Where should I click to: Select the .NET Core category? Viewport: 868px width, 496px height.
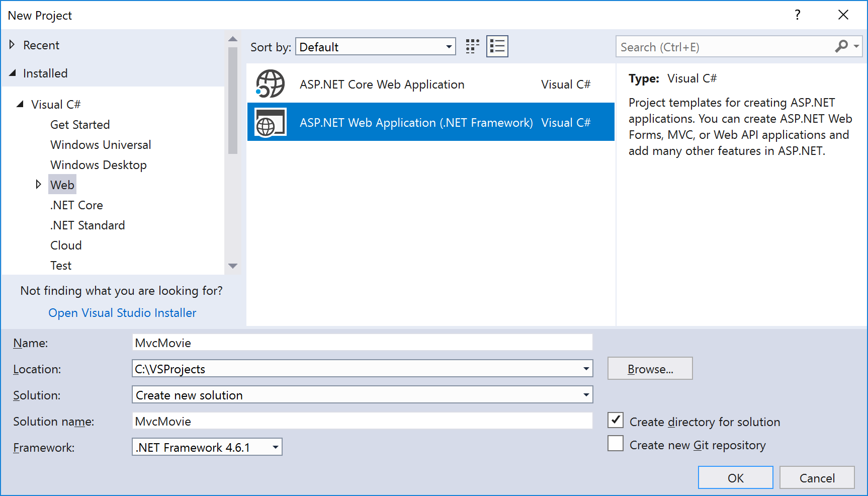76,205
